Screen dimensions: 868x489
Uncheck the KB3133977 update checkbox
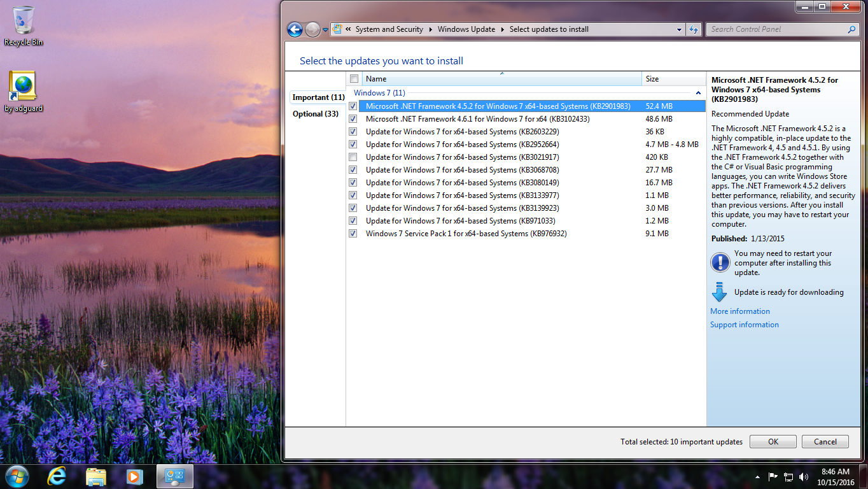[x=353, y=195]
